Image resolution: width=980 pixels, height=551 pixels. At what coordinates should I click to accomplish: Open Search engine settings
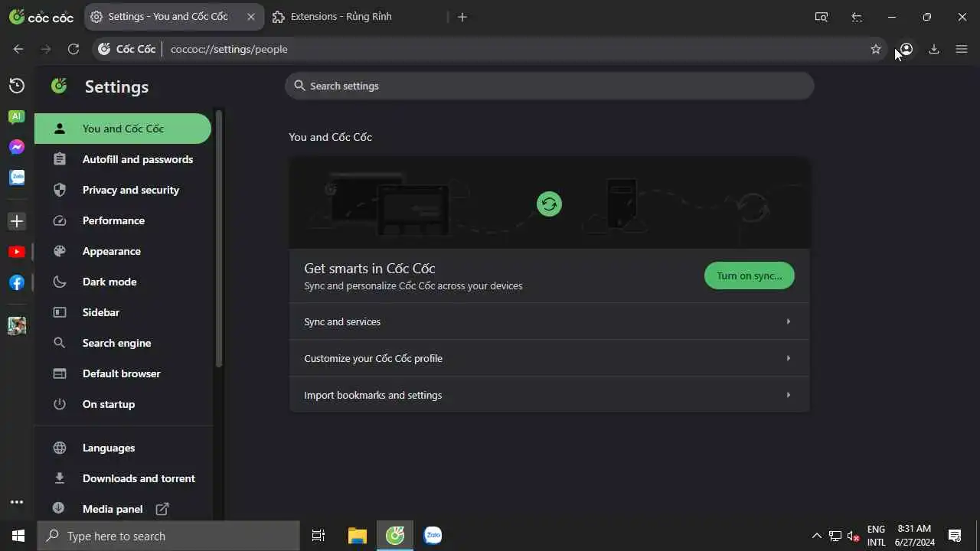122,343
